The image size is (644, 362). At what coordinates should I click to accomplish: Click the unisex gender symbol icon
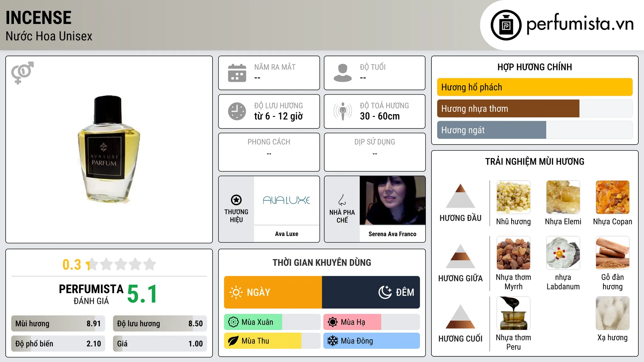pyautogui.click(x=22, y=73)
